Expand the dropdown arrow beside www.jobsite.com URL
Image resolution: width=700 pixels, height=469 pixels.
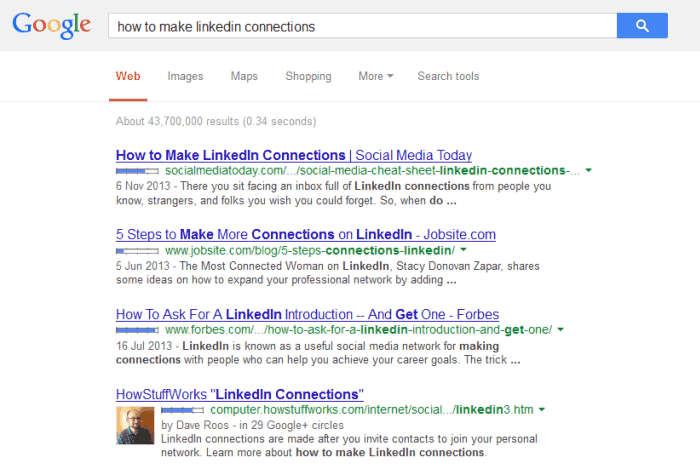click(463, 250)
